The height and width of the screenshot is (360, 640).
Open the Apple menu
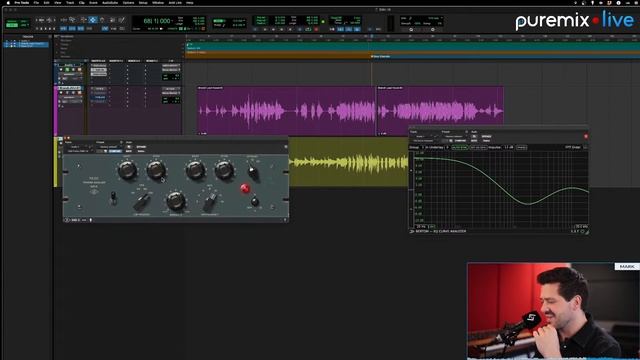pyautogui.click(x=8, y=2)
